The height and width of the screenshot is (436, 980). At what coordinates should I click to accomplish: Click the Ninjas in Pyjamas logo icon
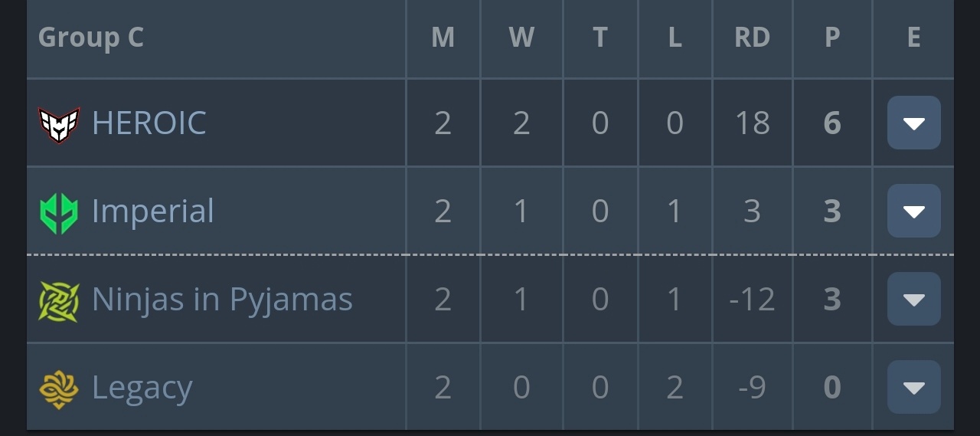point(59,300)
